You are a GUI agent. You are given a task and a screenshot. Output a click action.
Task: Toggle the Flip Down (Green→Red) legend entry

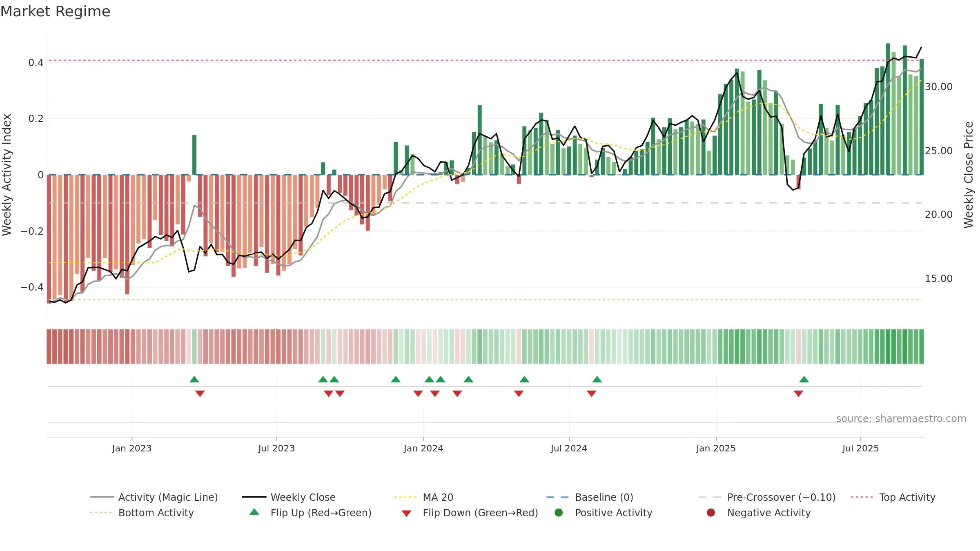[x=470, y=513]
